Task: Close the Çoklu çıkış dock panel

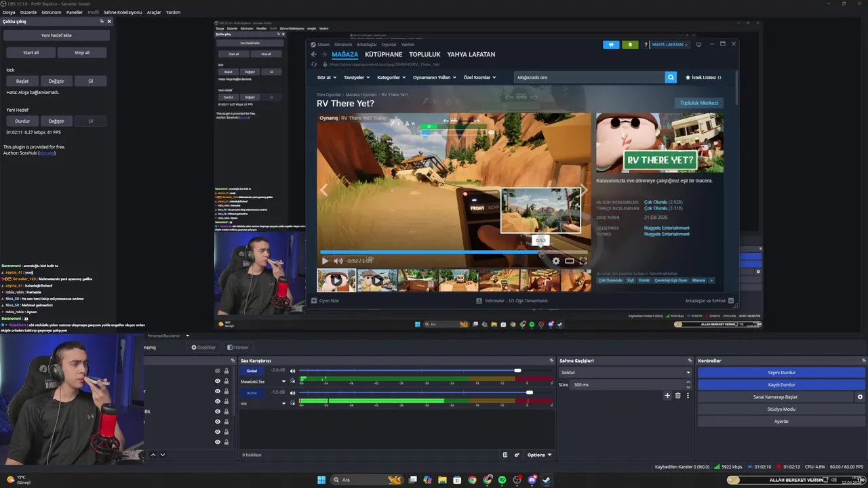Action: coord(109,21)
